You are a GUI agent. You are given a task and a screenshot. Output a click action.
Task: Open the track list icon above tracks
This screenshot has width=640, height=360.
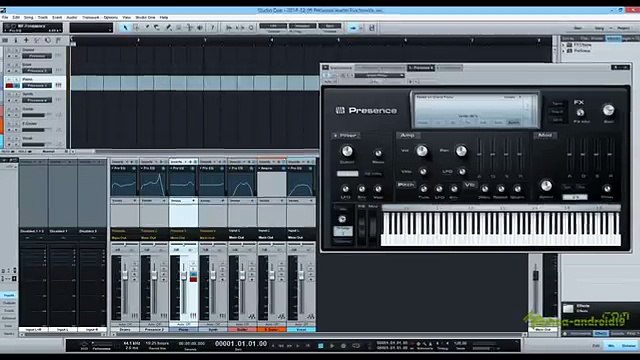coord(5,40)
